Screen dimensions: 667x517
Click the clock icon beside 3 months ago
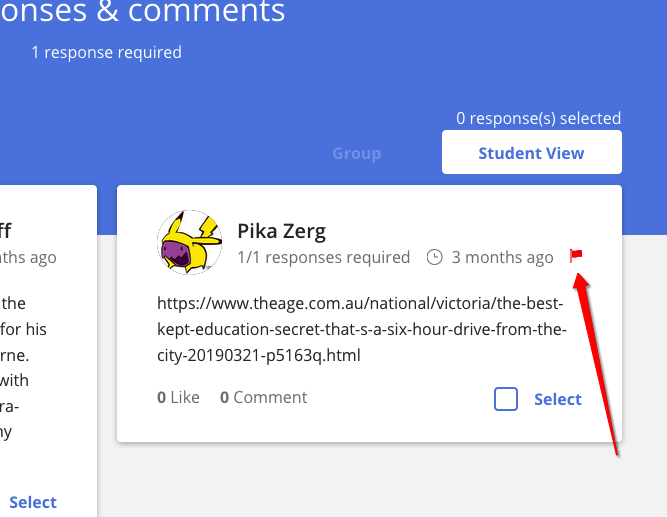click(434, 257)
